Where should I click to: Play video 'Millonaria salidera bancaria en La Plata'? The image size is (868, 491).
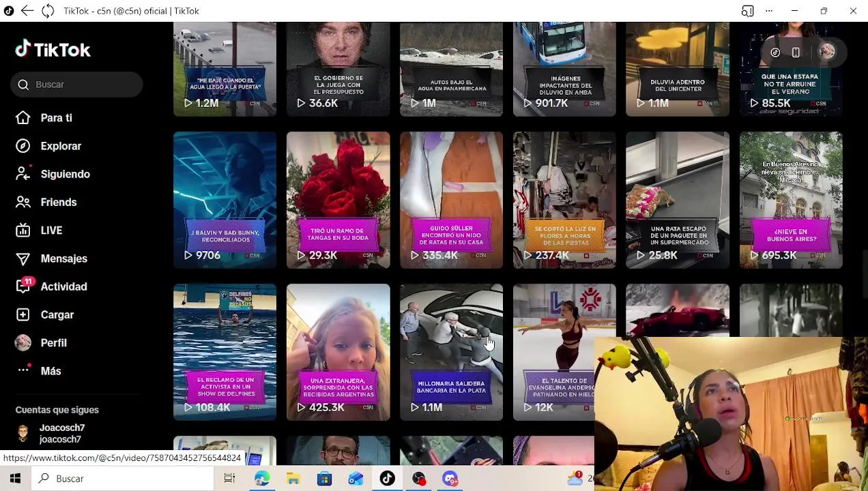click(452, 352)
